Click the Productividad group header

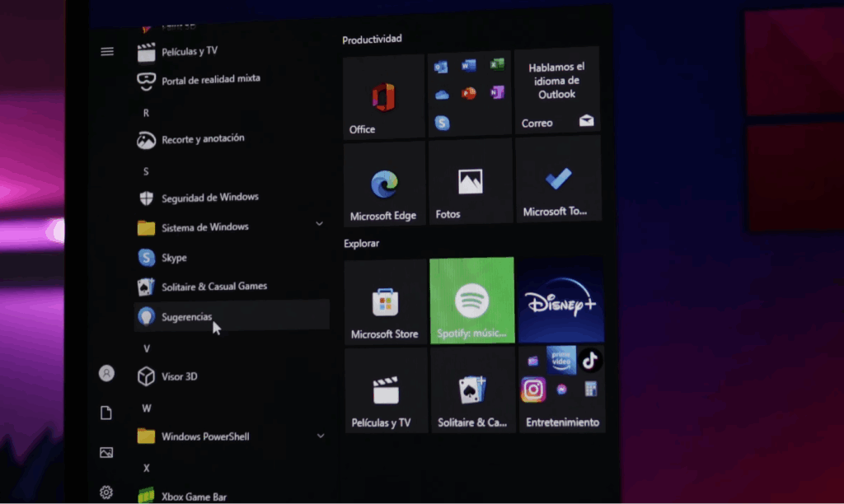coord(372,40)
